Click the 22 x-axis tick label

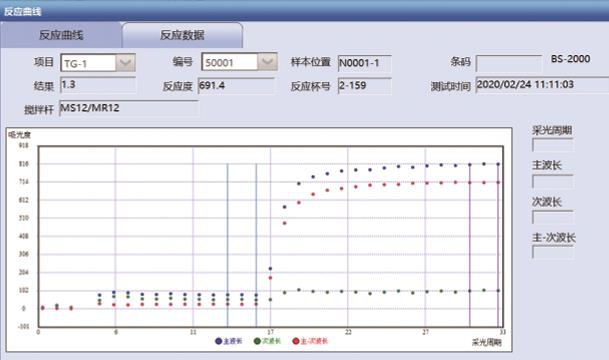click(x=348, y=332)
